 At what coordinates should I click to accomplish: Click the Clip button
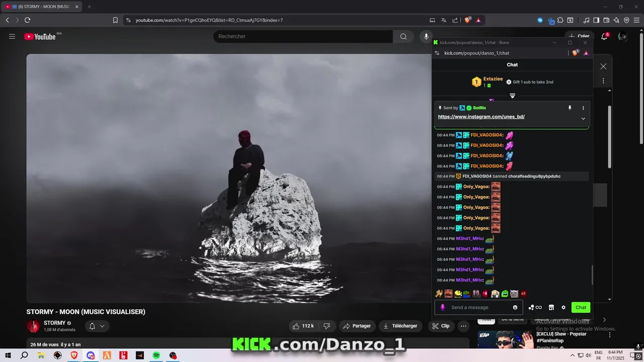click(440, 326)
